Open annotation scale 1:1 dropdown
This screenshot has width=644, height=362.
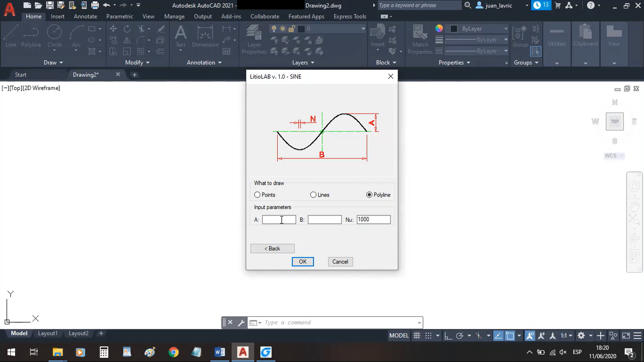(x=566, y=336)
